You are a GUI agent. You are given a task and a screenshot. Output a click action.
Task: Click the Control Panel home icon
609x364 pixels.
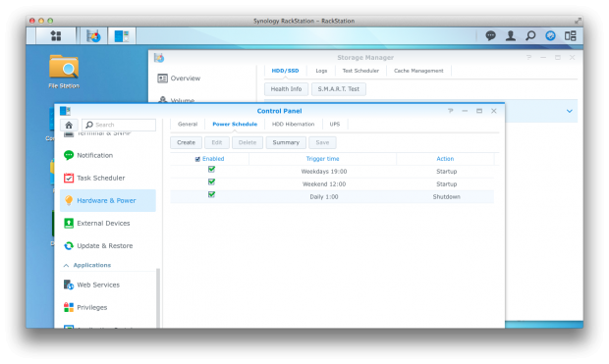[69, 125]
